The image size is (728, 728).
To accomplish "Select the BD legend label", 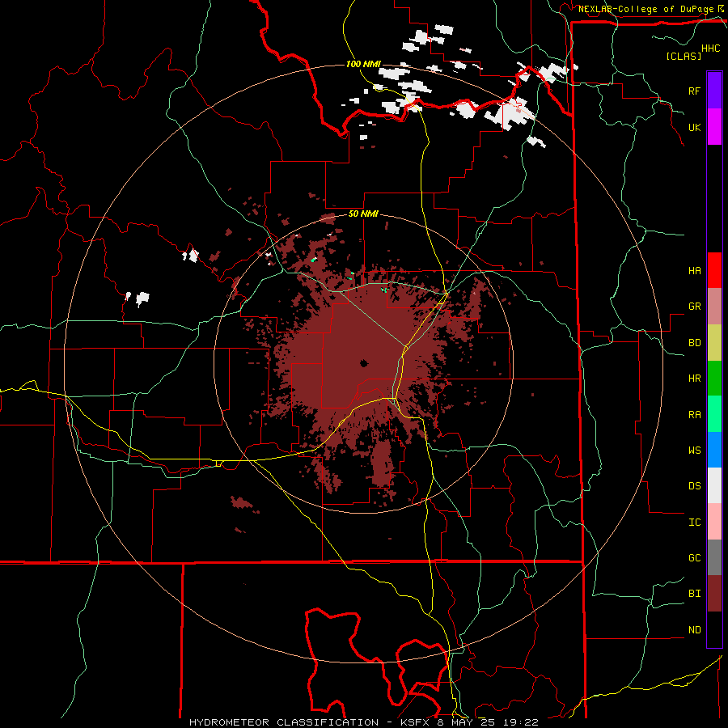I will pyautogui.click(x=694, y=343).
